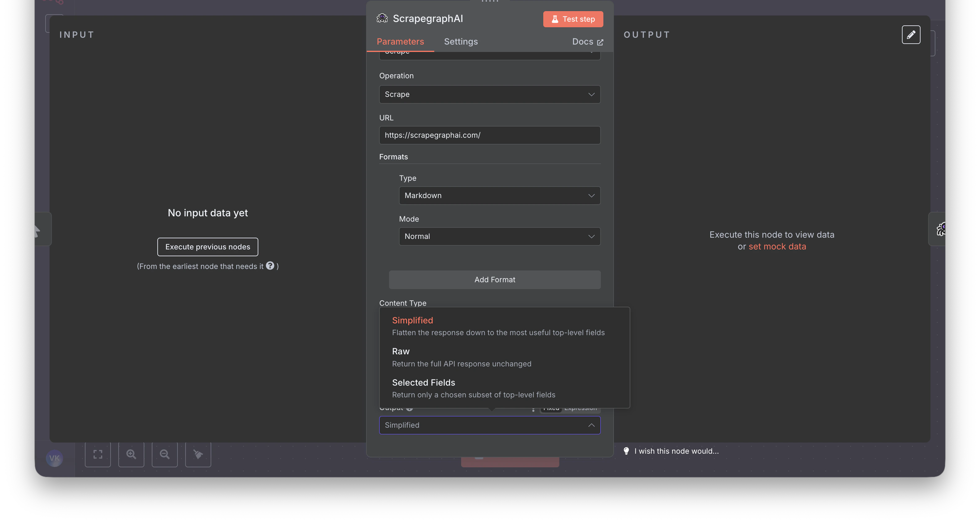Screen dimensions: 980x523
Task: Click the Add Format button
Action: 495,280
